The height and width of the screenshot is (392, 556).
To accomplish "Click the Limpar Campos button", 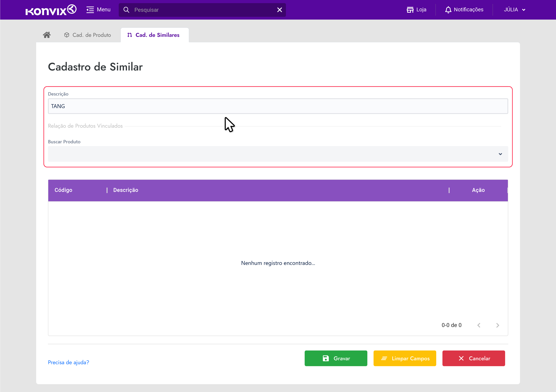I will point(405,358).
